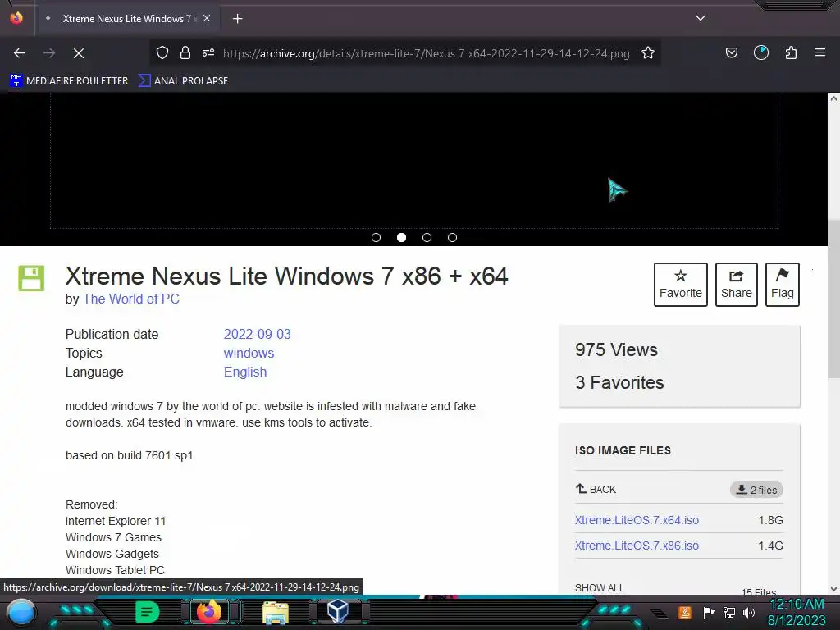Click the 1.4G file size value
The width and height of the screenshot is (840, 630).
point(770,546)
